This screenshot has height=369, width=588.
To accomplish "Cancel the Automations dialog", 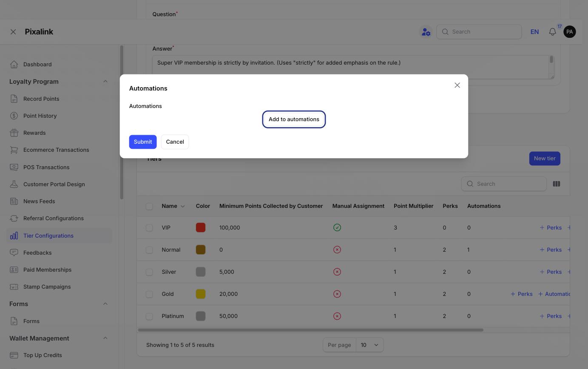I will tap(175, 142).
